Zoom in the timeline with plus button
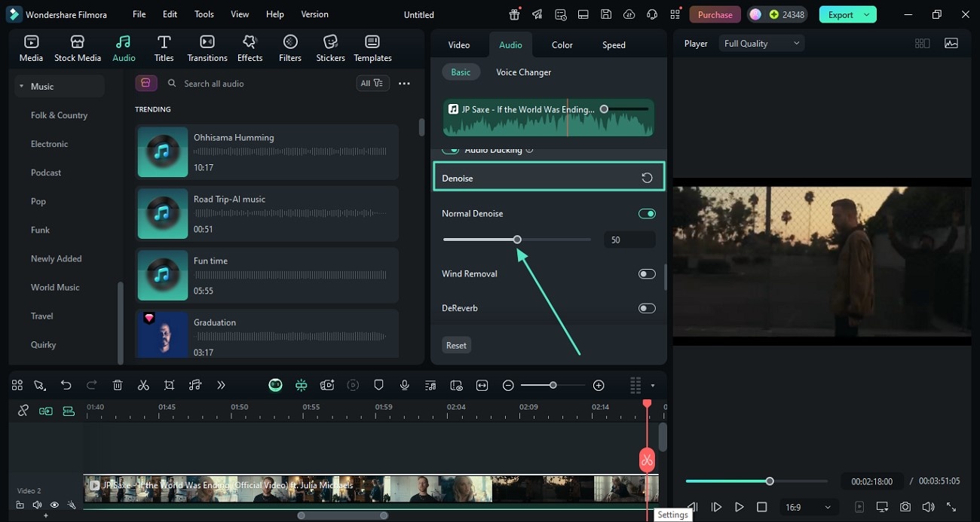This screenshot has width=980, height=522. pyautogui.click(x=599, y=385)
